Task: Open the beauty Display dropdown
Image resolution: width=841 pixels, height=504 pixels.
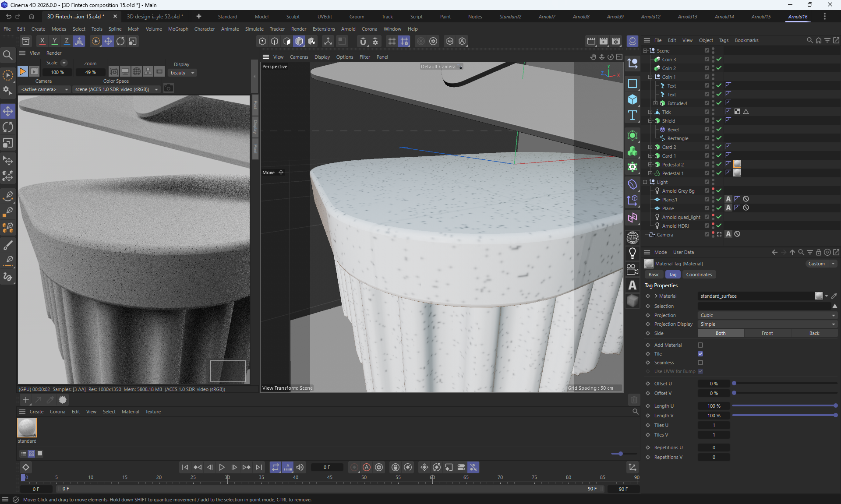Action: [182, 73]
